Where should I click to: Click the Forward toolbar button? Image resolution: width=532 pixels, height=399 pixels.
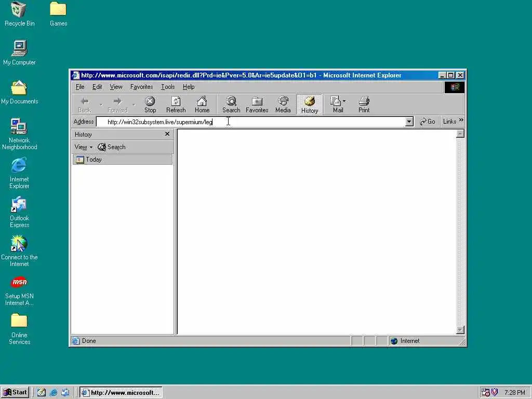pos(117,104)
